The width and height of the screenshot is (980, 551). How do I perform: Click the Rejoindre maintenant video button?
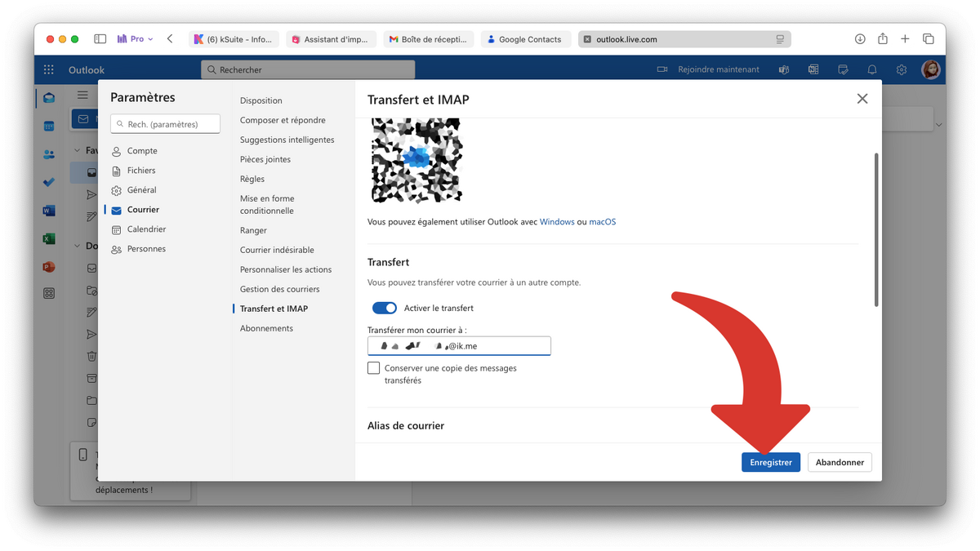point(708,69)
